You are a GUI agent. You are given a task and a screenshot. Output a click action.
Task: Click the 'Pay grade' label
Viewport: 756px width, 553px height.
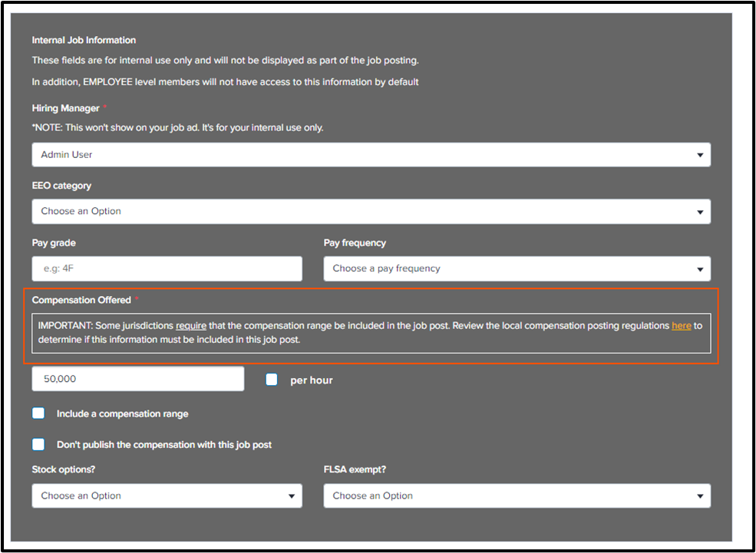click(54, 243)
